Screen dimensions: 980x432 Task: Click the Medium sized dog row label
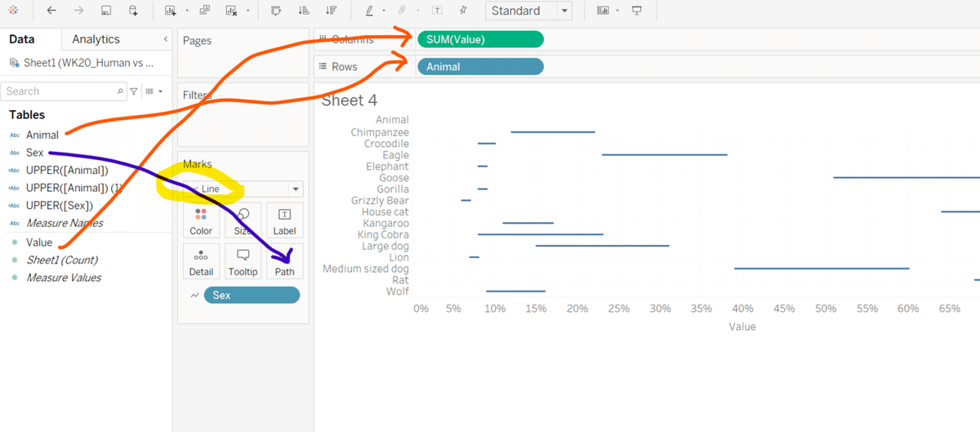click(x=366, y=269)
